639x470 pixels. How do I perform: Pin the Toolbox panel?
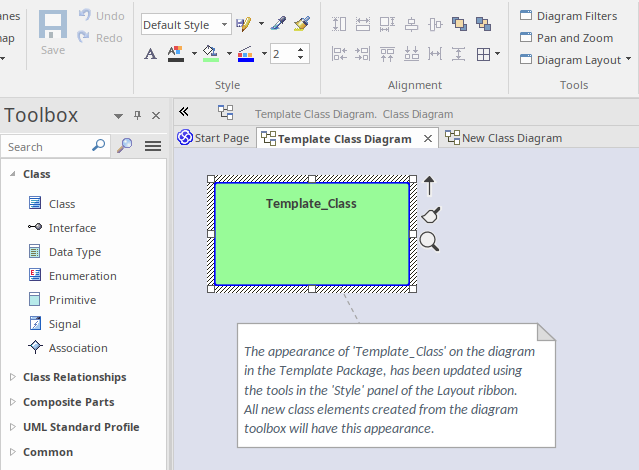(137, 116)
